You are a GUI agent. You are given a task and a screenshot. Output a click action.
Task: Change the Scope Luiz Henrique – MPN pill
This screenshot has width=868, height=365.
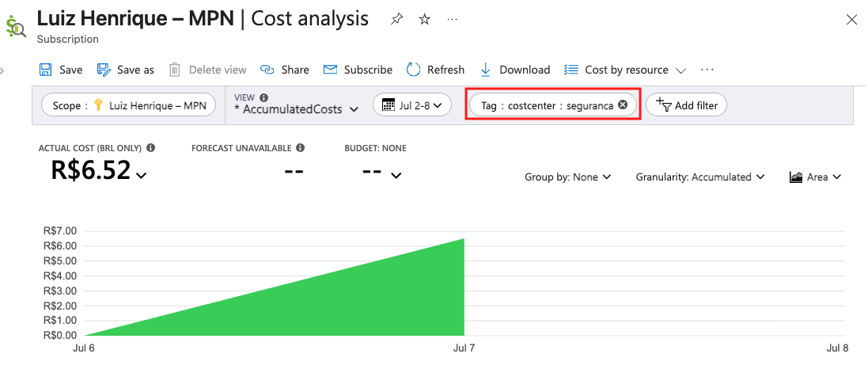[x=128, y=105]
